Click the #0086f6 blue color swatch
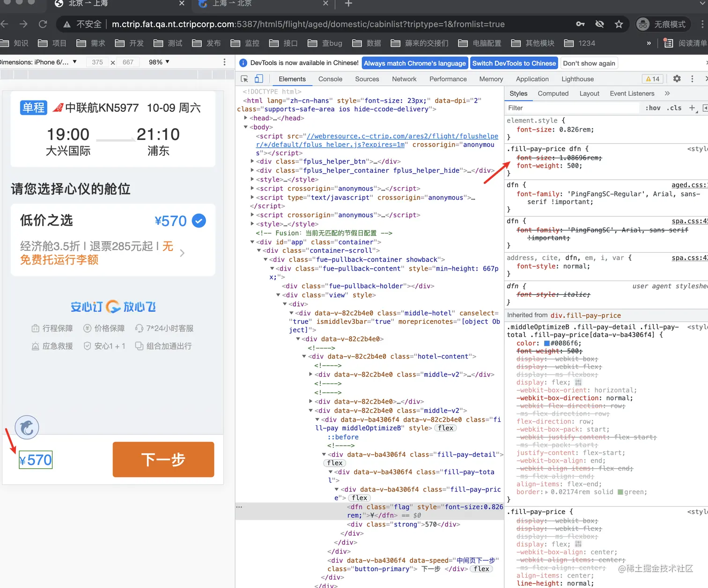 tap(546, 343)
